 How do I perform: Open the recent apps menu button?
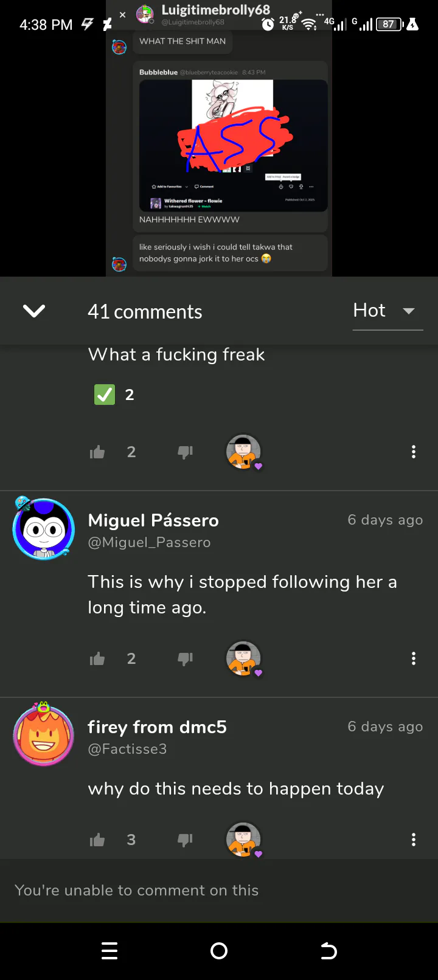[x=109, y=951]
